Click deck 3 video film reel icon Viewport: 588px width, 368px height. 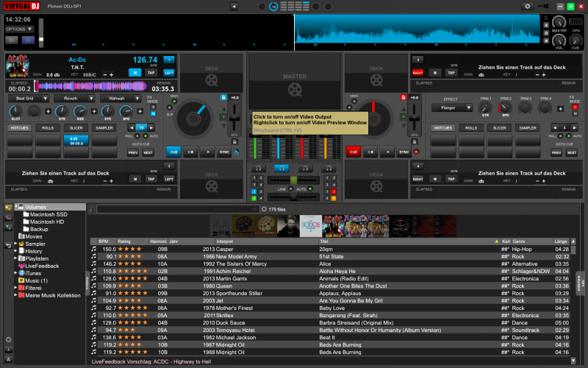(212, 186)
